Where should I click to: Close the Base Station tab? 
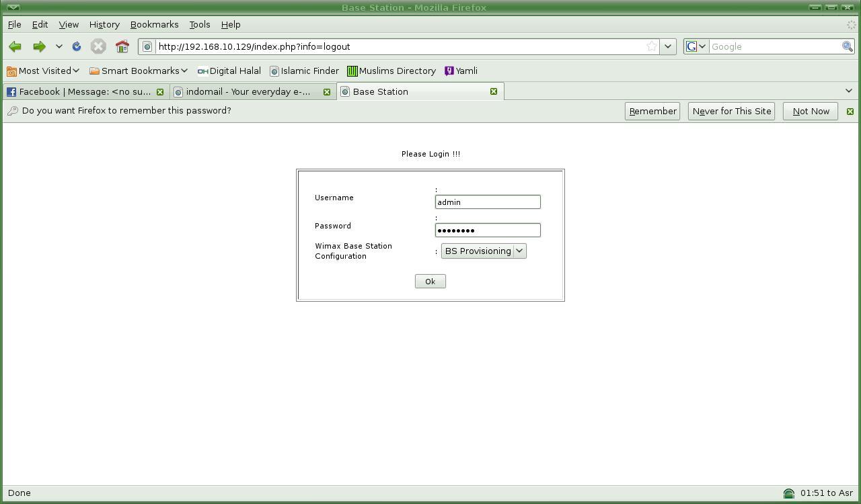click(494, 91)
